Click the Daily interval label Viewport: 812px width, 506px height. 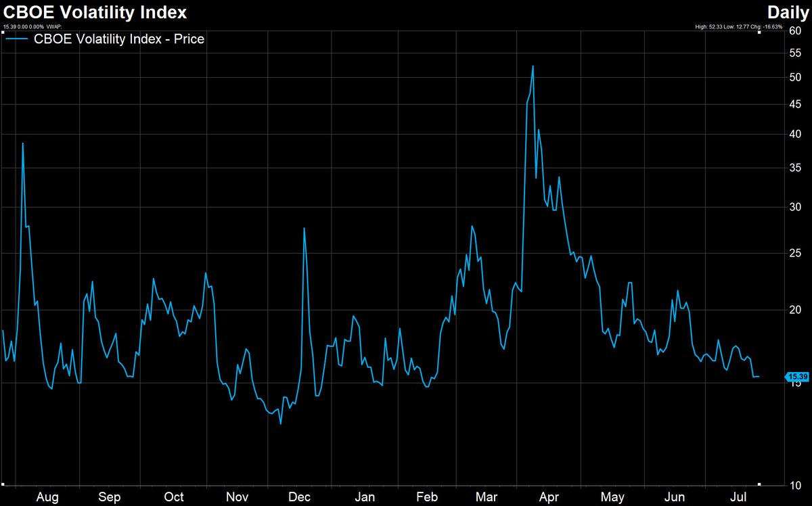pyautogui.click(x=788, y=12)
